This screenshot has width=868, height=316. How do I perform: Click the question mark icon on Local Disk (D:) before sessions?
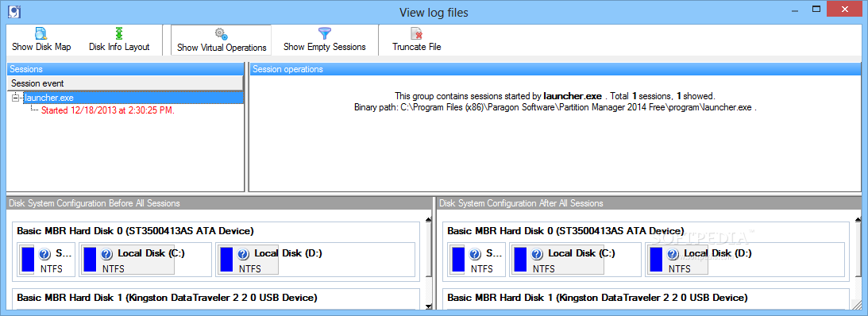coord(242,255)
